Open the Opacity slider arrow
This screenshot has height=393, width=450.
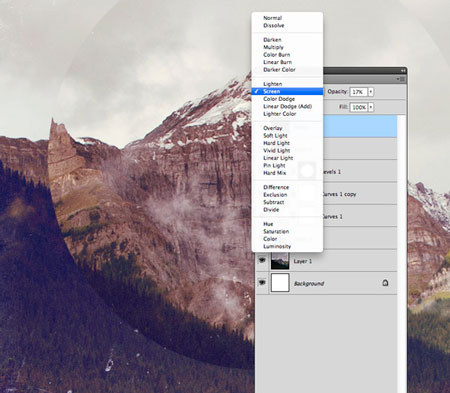(371, 92)
